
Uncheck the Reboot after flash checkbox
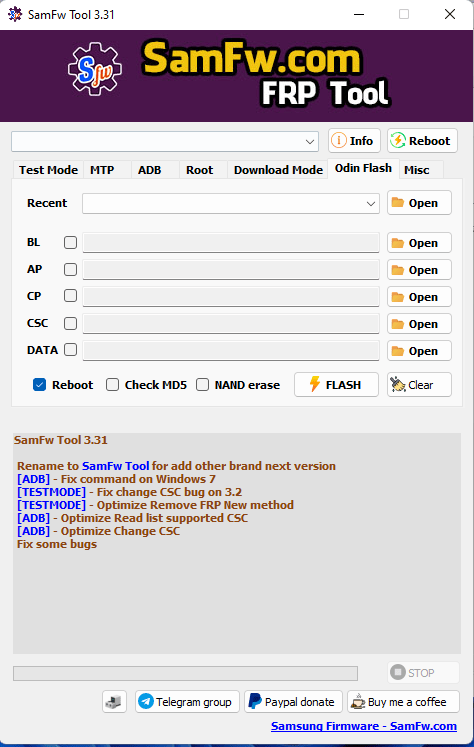(x=40, y=384)
